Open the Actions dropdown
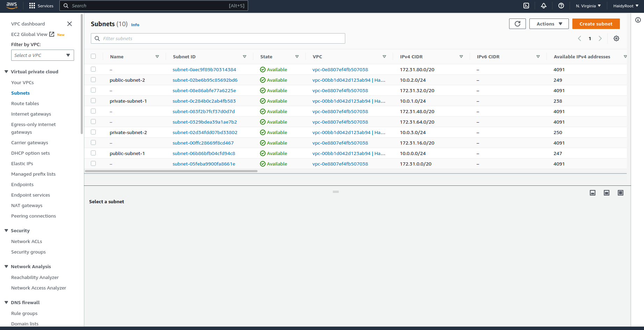Viewport: 644px width, 330px height. 549,24
